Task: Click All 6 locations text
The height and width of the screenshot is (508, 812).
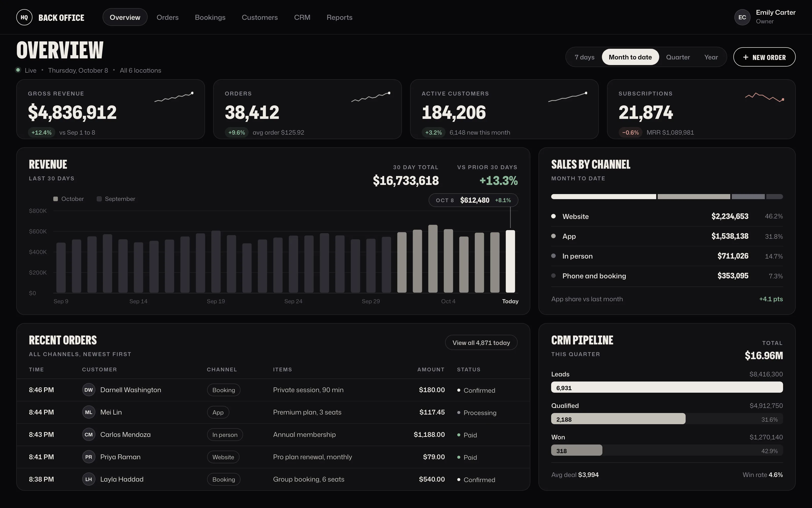Action: [x=140, y=71]
